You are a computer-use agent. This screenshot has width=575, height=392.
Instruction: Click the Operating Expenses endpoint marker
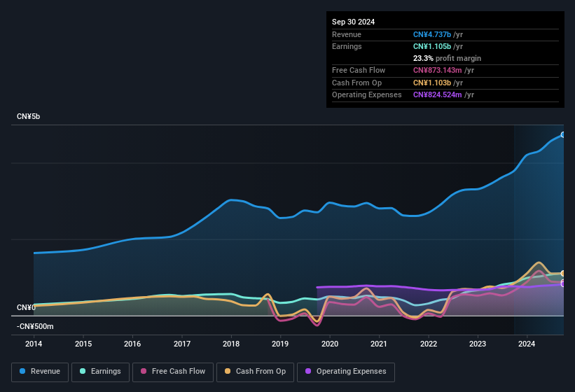pos(563,283)
